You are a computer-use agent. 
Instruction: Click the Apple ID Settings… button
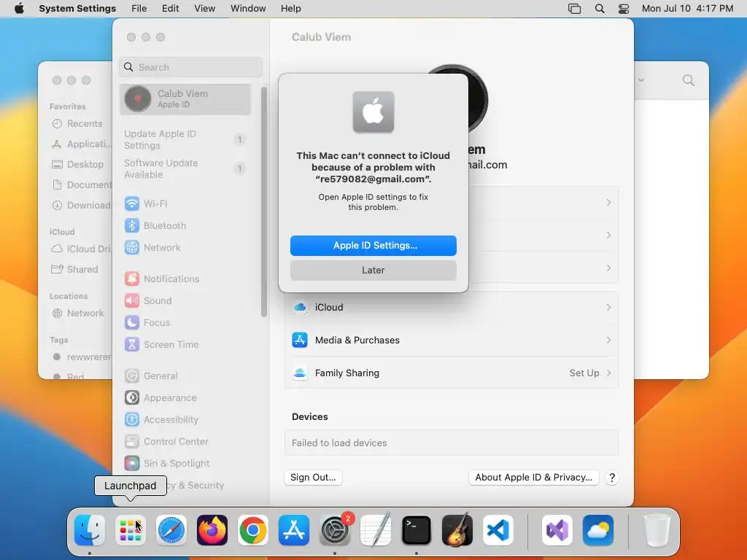point(373,245)
